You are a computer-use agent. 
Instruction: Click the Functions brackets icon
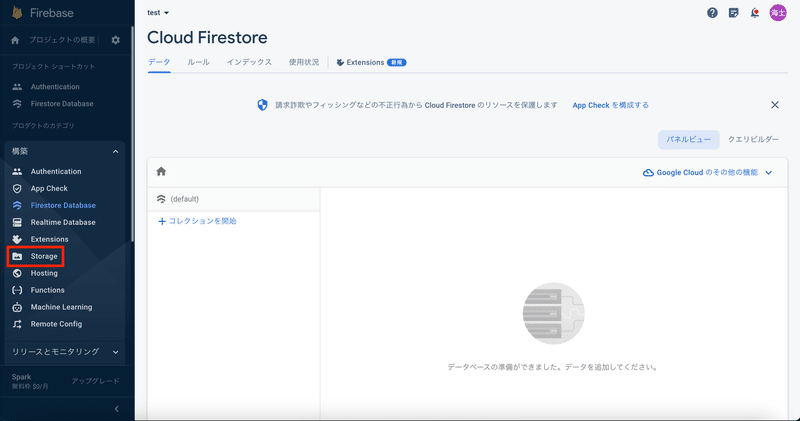(17, 290)
